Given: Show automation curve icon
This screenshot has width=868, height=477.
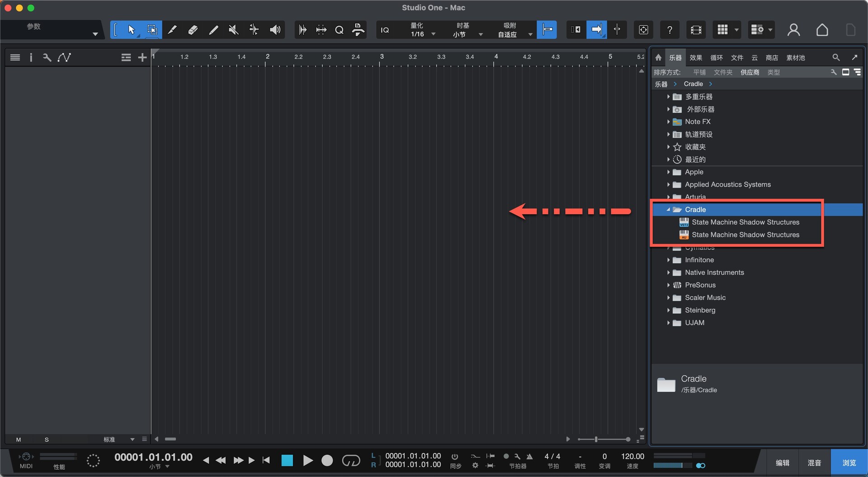Looking at the screenshot, I should (64, 57).
